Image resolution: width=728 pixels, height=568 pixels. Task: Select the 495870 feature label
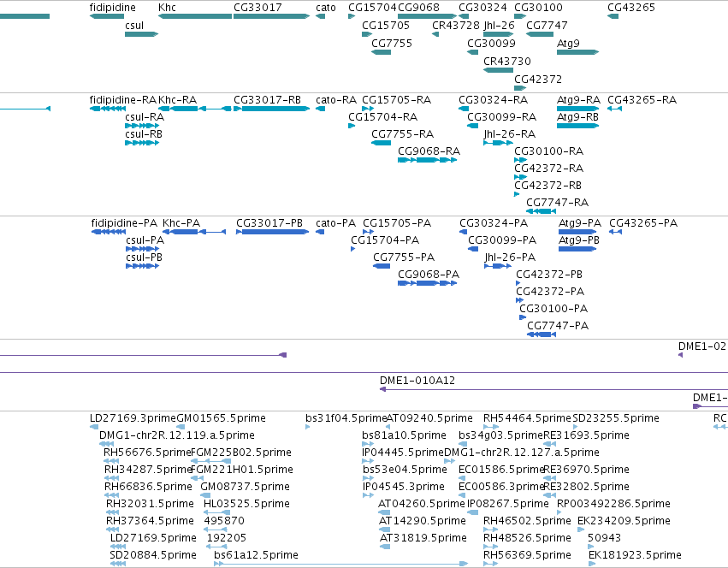tap(224, 521)
